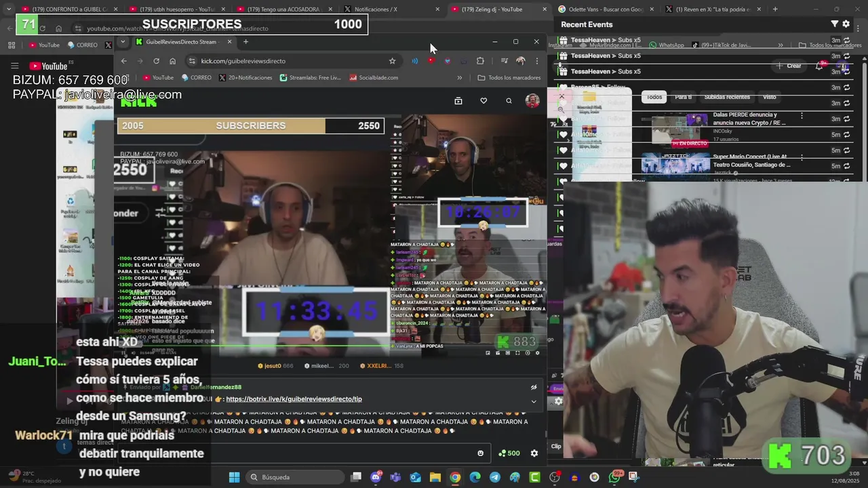Open the emoji picker in Kick chat
The height and width of the screenshot is (488, 868).
481,453
